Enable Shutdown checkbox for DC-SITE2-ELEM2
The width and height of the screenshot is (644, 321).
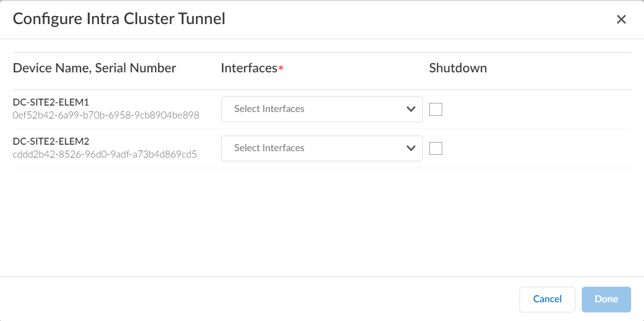point(436,148)
